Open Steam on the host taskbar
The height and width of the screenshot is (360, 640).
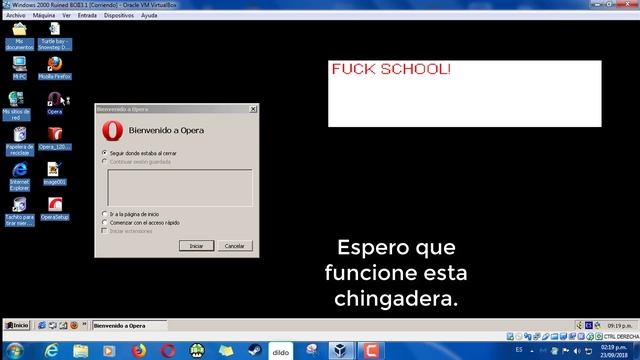[255, 351]
